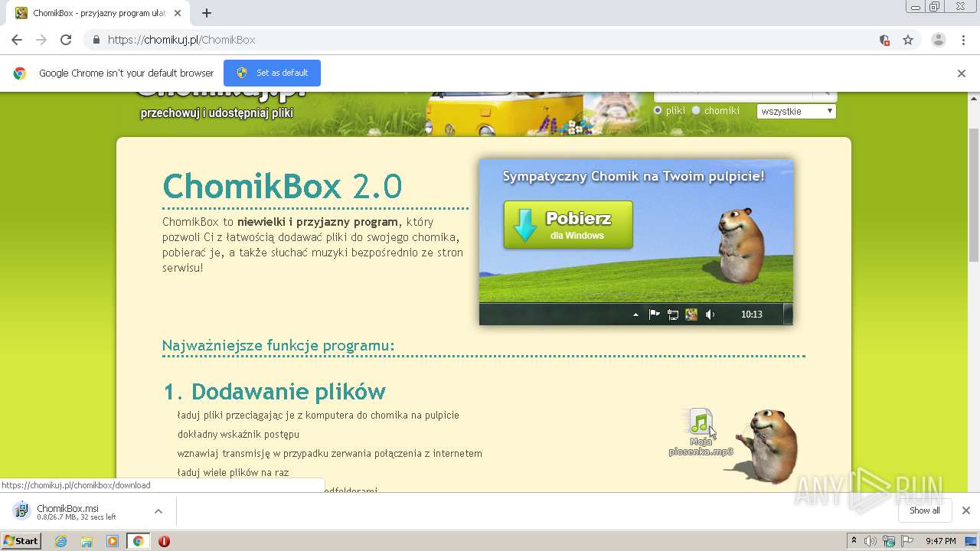
Task: Close the ChomikBox browser tab
Action: pyautogui.click(x=178, y=13)
